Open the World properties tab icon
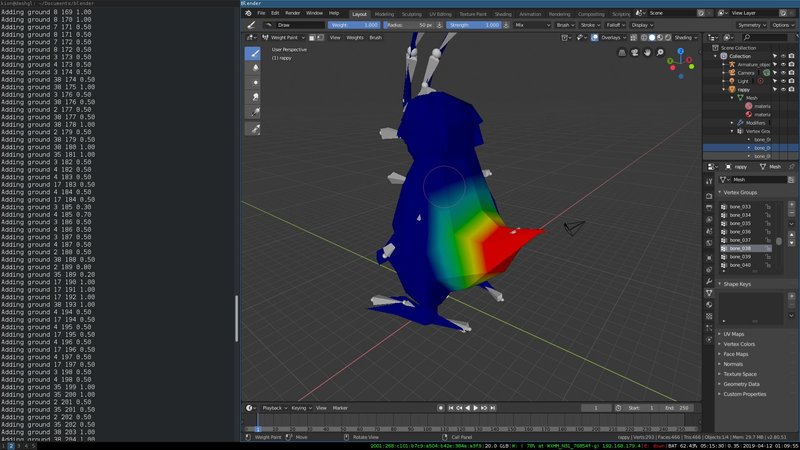800x450 pixels. tap(709, 244)
